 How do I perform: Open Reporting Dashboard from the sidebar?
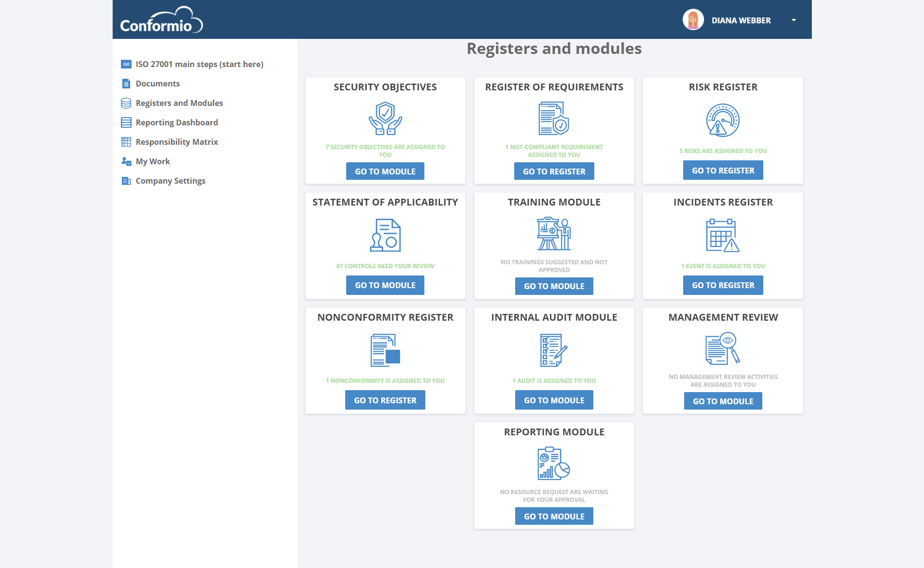pos(177,122)
